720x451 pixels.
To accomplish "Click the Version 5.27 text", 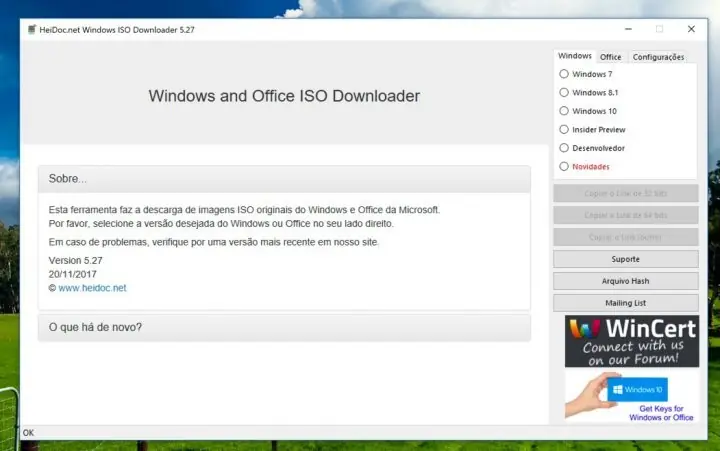I will [76, 260].
